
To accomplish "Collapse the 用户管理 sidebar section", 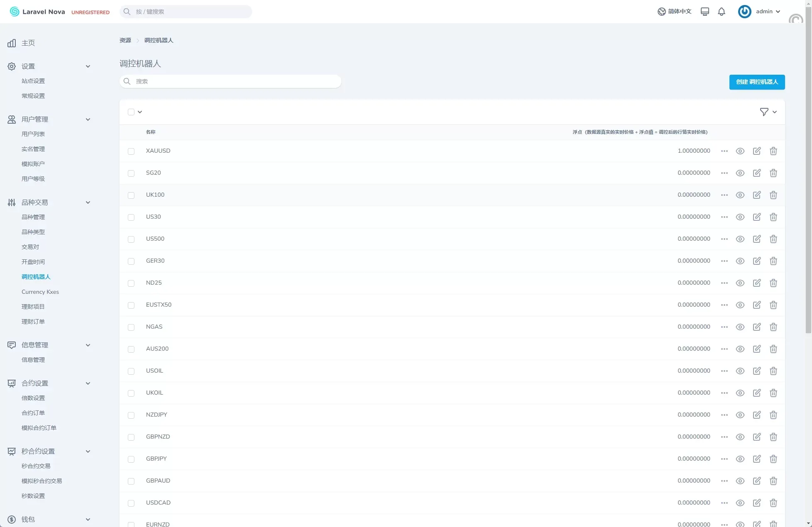I will click(x=88, y=120).
